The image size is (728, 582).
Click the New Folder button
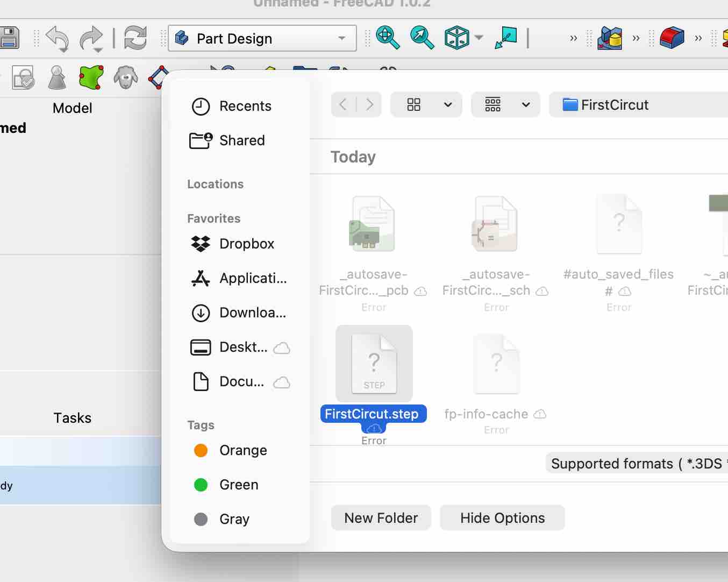click(381, 517)
